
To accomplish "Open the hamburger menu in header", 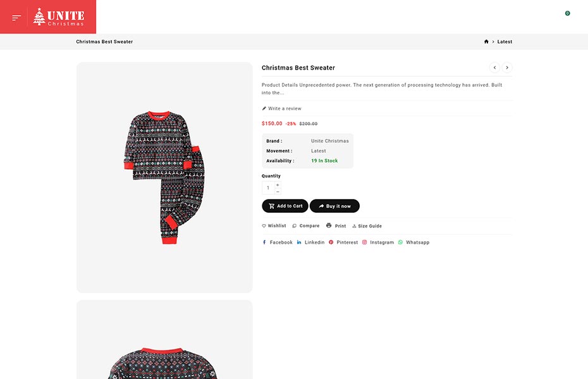I will (16, 17).
